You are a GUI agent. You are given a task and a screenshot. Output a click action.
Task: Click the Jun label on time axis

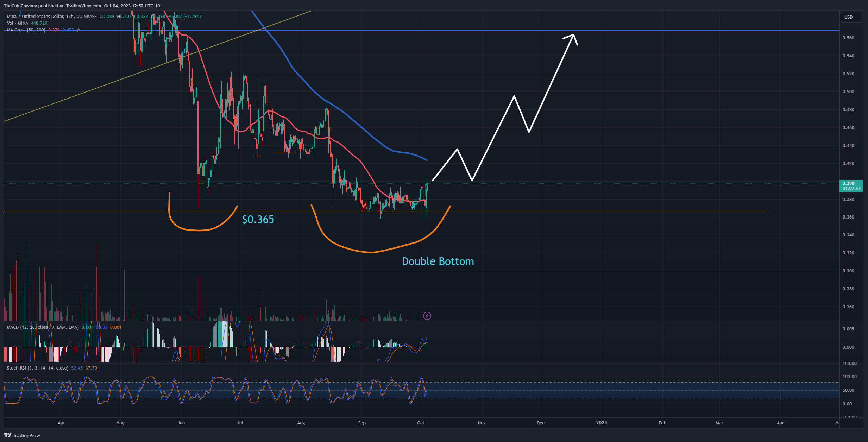tap(181, 423)
